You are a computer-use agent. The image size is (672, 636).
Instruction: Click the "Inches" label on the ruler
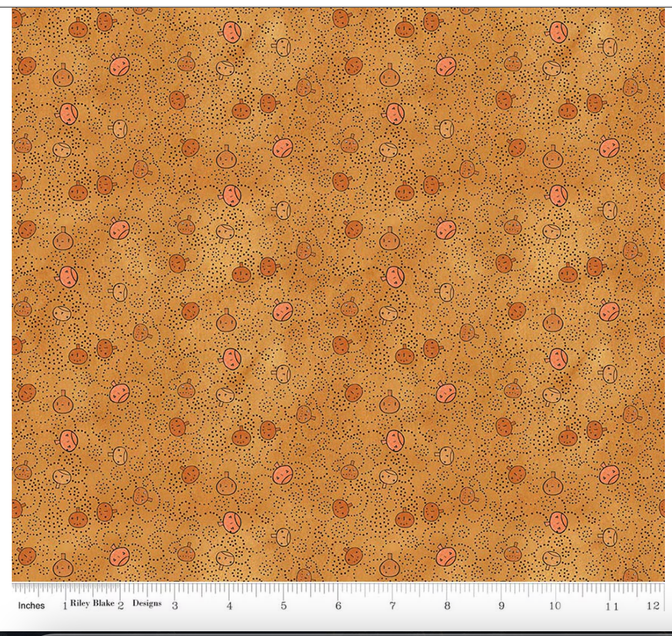(x=31, y=605)
